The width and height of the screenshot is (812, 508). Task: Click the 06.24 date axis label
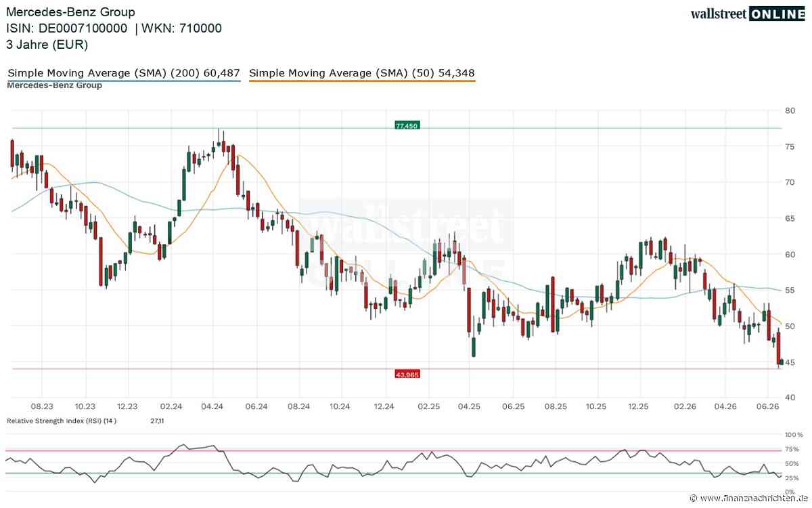point(256,406)
